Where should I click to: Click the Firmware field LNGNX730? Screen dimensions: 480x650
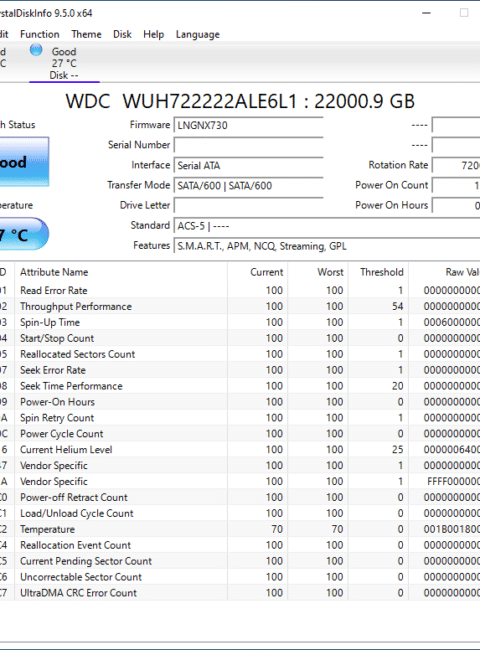pos(248,125)
